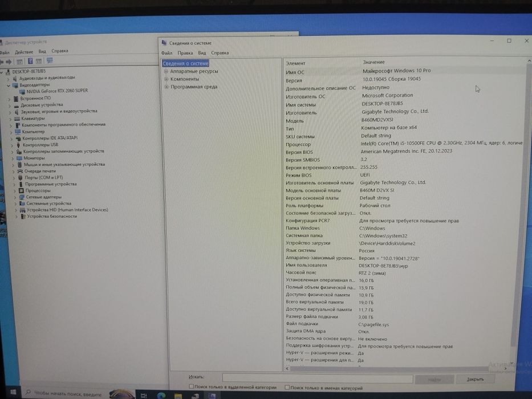Click the 'Найти' button

tap(434, 379)
